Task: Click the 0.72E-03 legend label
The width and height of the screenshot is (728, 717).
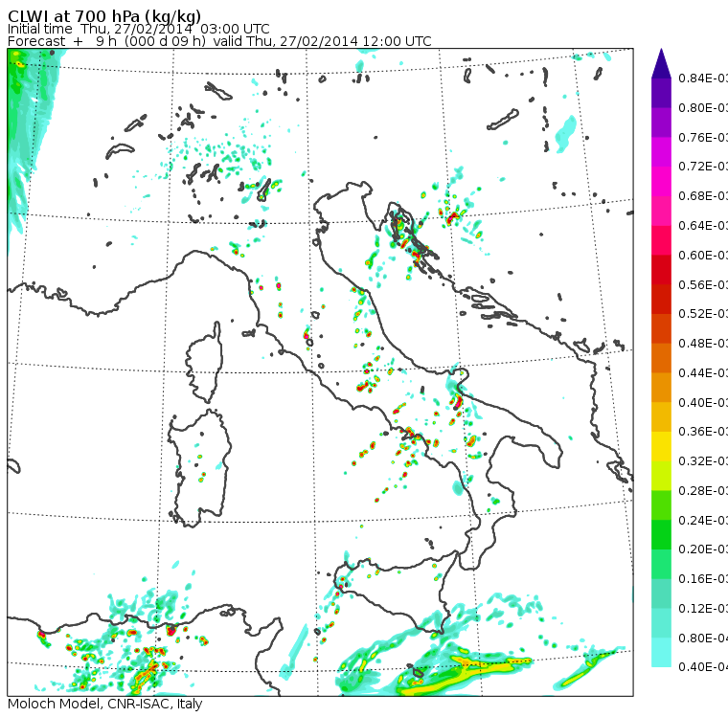Action: click(x=703, y=167)
